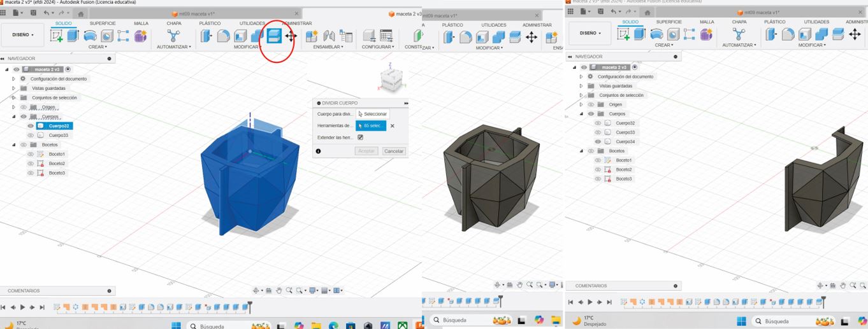Click Create Form icon in left window

[140, 36]
